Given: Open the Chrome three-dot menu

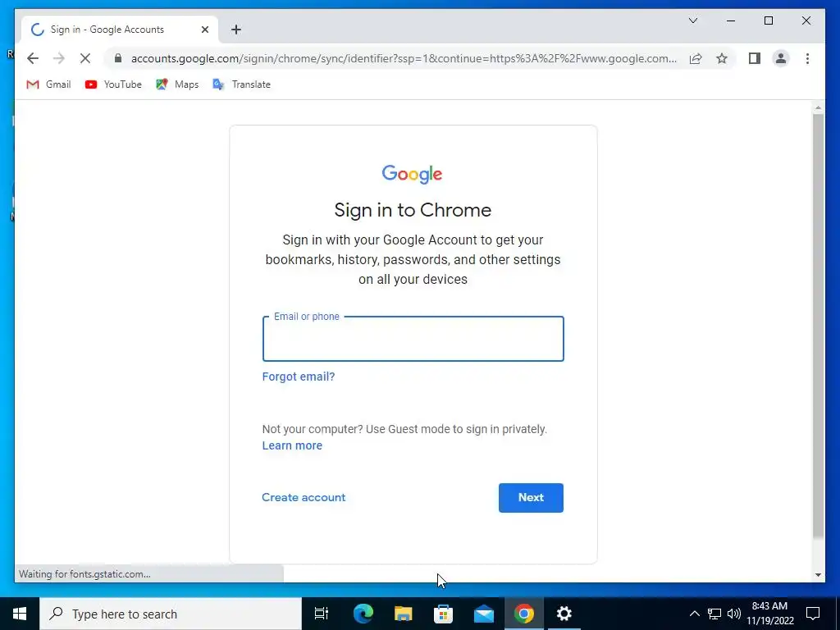Looking at the screenshot, I should coord(807,58).
